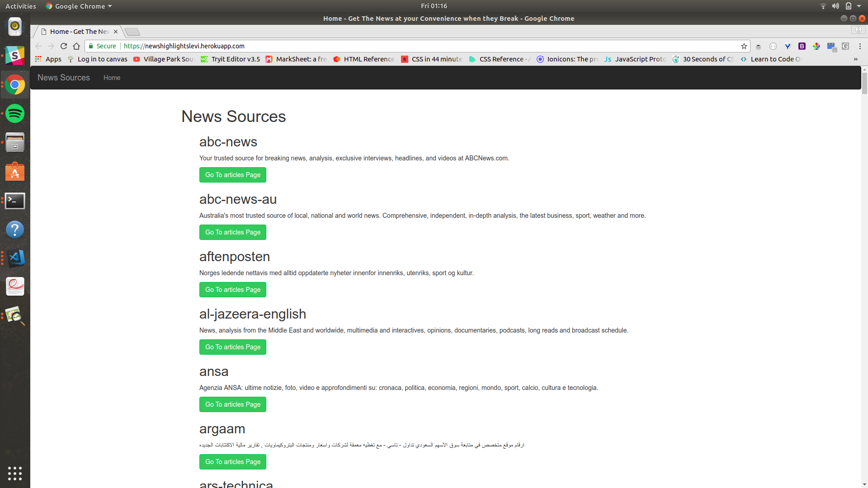
Task: Click the battery indicator icon
Action: click(x=849, y=6)
